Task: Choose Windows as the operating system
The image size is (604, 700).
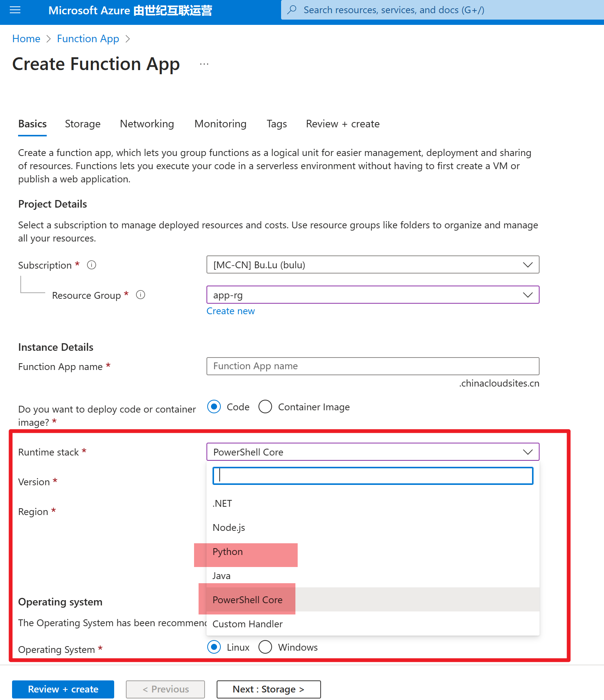Action: (265, 647)
